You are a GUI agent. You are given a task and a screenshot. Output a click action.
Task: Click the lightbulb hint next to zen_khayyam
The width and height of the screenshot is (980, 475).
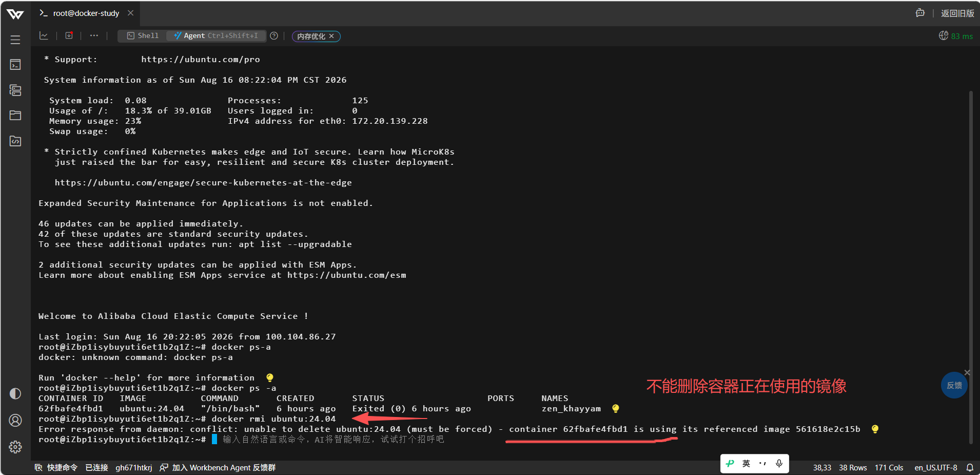(616, 409)
